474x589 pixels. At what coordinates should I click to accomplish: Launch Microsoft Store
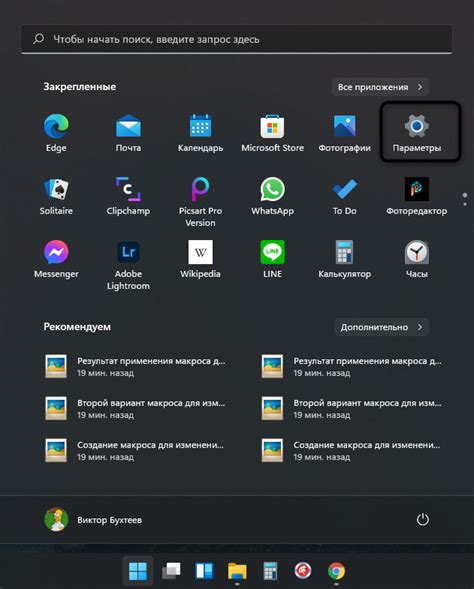pos(272,132)
